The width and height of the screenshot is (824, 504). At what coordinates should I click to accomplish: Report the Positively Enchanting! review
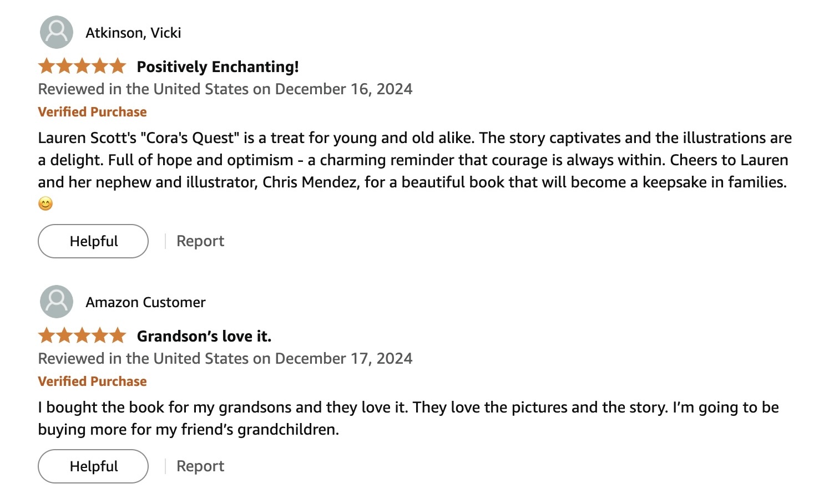200,241
